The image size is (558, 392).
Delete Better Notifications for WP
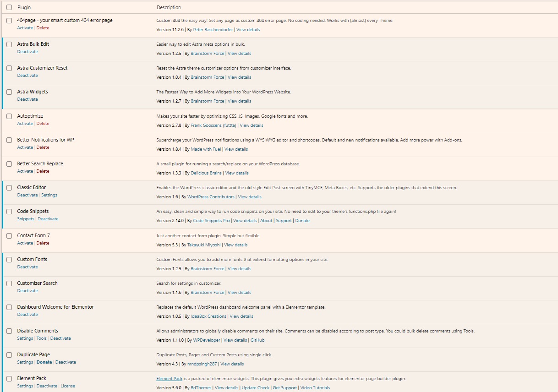point(43,147)
